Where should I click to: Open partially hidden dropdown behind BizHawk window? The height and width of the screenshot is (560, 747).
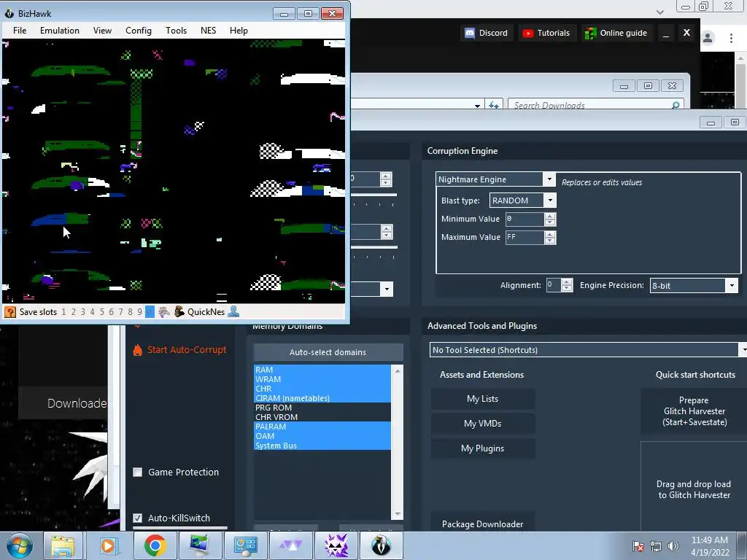click(x=387, y=289)
